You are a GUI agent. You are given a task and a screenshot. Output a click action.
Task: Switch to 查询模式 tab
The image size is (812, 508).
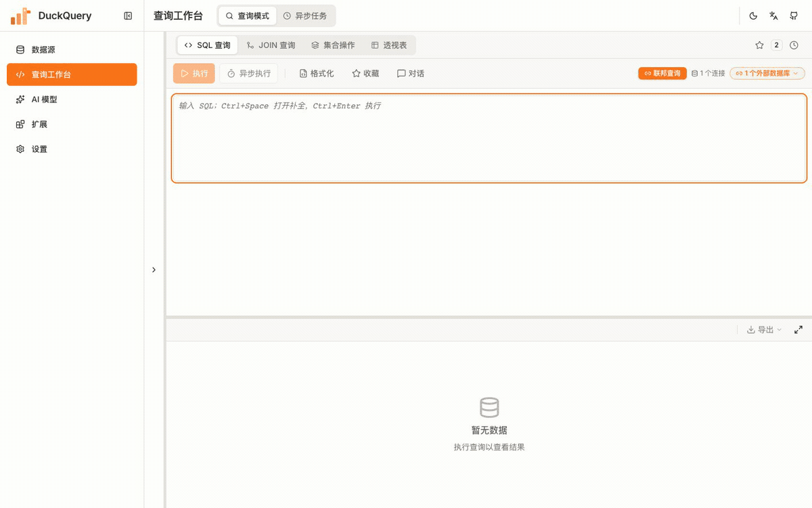247,16
